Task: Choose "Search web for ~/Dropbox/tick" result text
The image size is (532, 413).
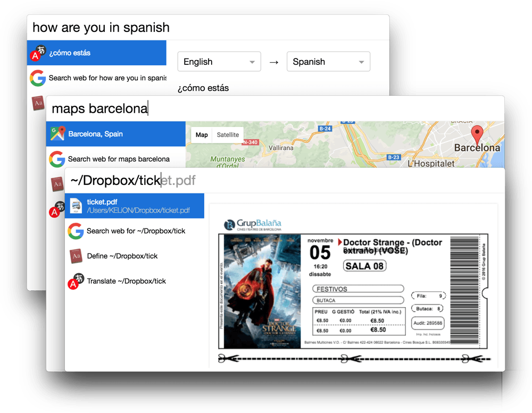Action: 136,231
